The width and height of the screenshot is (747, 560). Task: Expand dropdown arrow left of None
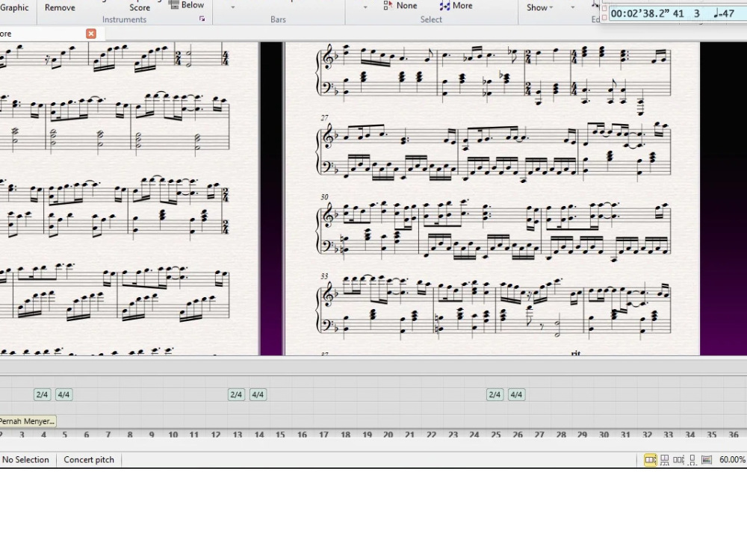(x=365, y=7)
